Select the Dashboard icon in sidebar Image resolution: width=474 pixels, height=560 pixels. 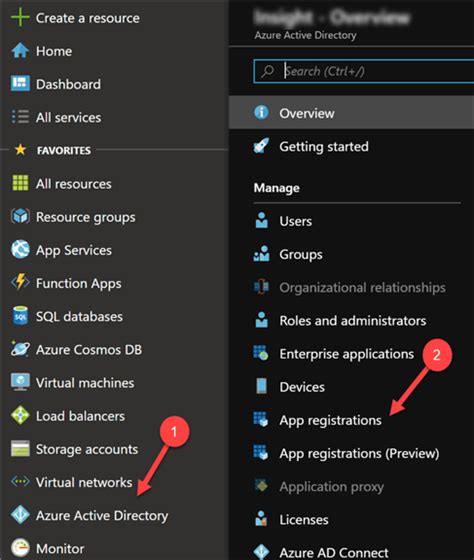point(20,84)
